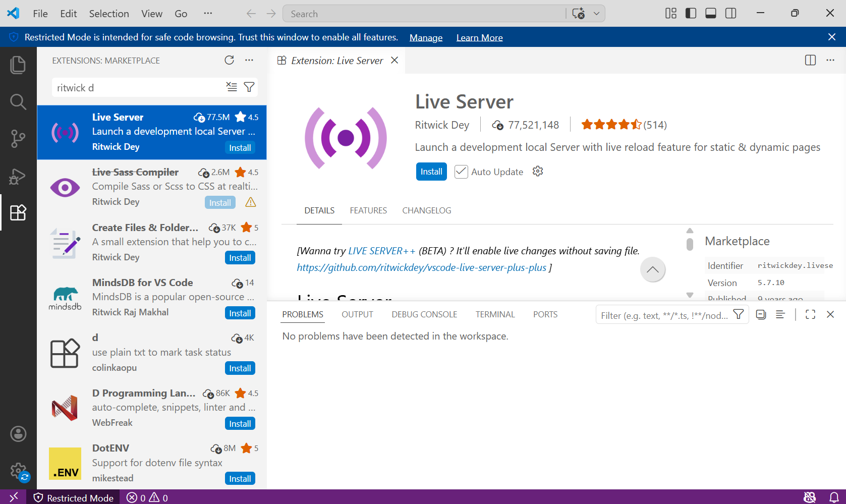Open Copilot chat dropdown arrow
The image size is (846, 504).
point(596,14)
